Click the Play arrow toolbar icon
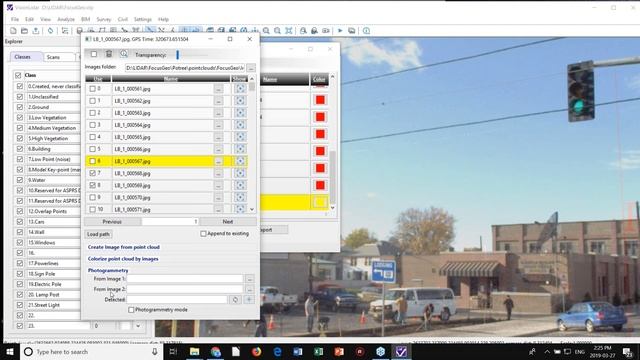Image resolution: width=640 pixels, height=360 pixels. [340, 31]
